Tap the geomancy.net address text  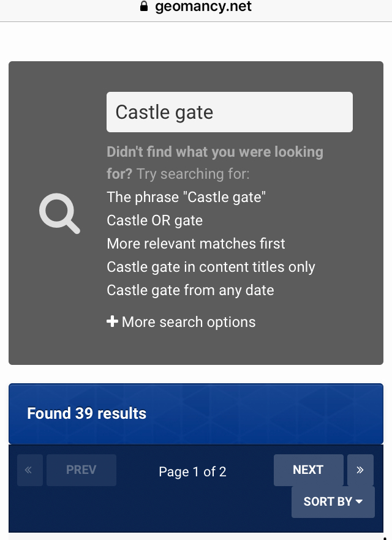(203, 7)
